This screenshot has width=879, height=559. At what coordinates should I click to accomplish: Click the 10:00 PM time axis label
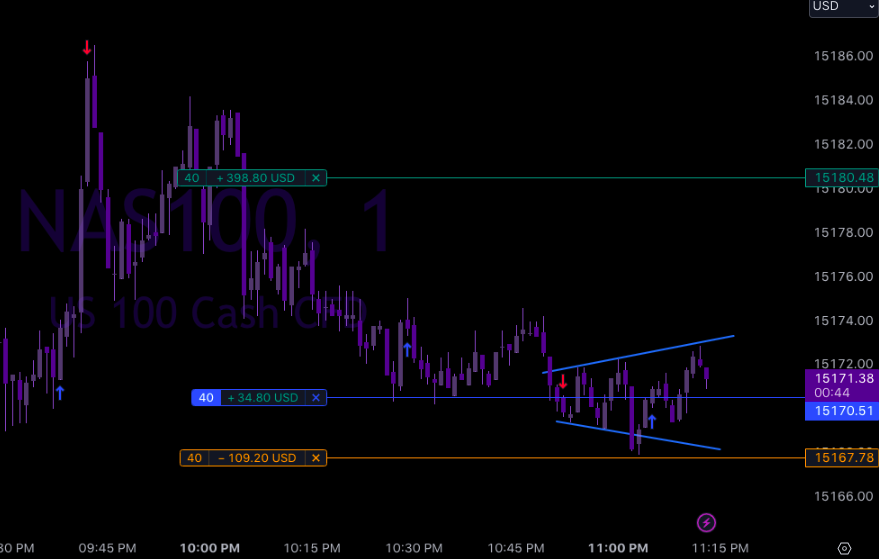click(210, 548)
